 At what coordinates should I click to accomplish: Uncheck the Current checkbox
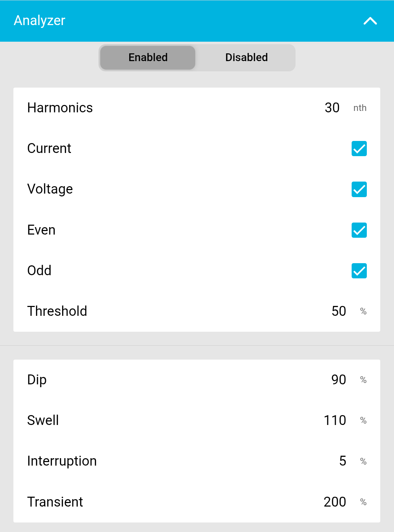359,148
